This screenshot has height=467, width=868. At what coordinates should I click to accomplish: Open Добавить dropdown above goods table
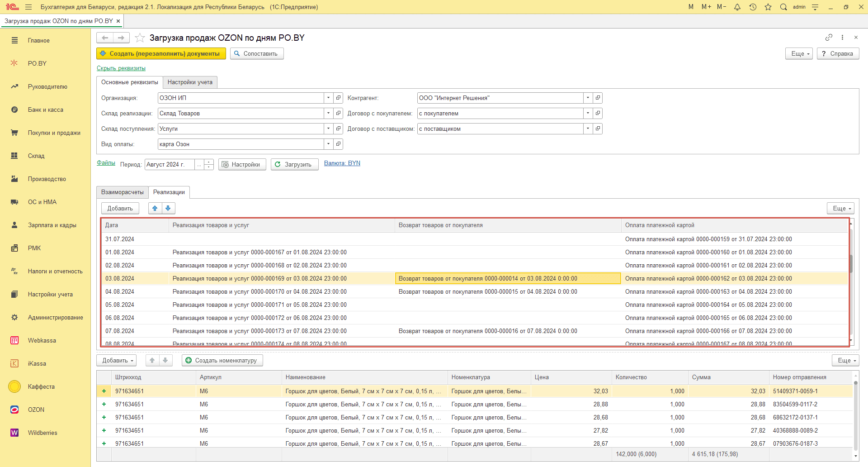point(117,360)
